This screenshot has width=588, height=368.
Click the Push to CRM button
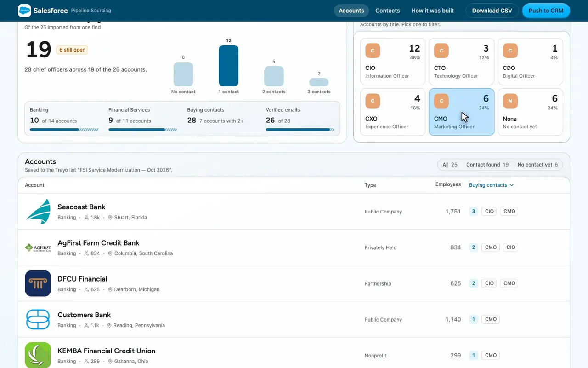pos(546,11)
